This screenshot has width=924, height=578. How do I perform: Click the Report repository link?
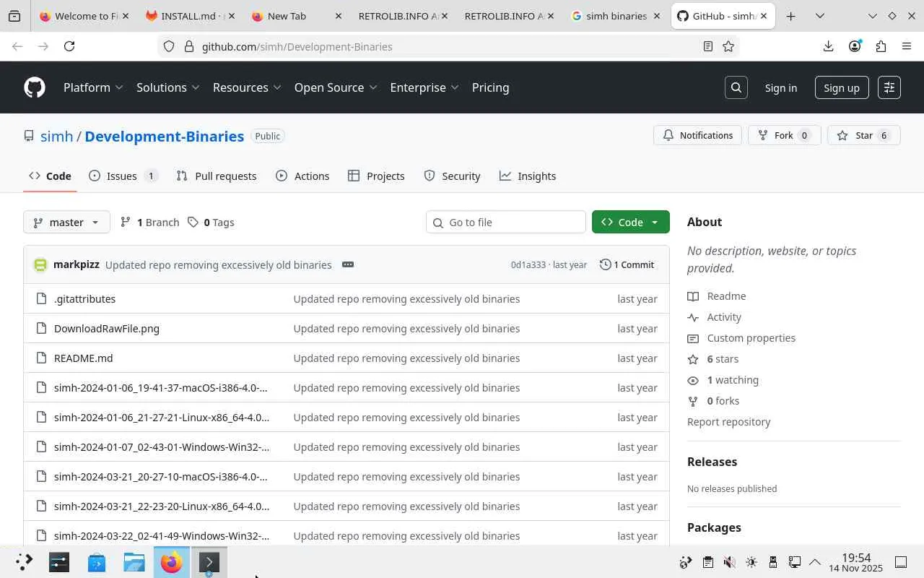pyautogui.click(x=729, y=421)
